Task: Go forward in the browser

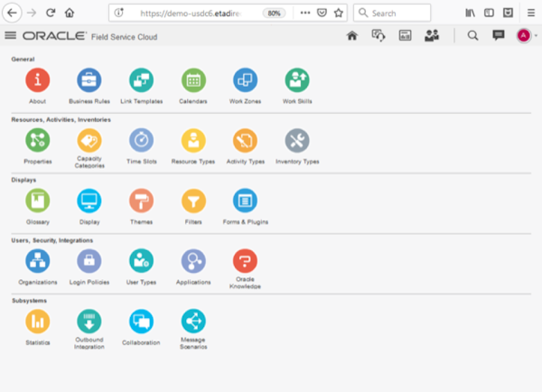Action: click(x=32, y=14)
